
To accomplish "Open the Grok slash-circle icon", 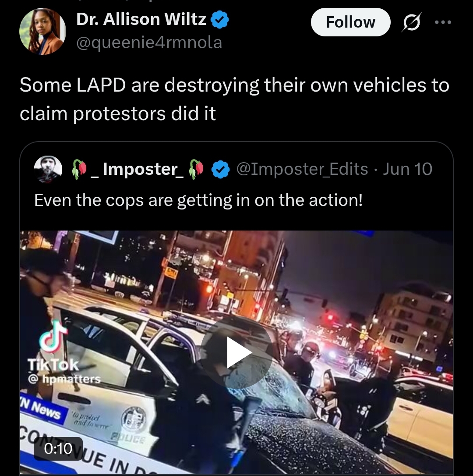I will pyautogui.click(x=411, y=22).
